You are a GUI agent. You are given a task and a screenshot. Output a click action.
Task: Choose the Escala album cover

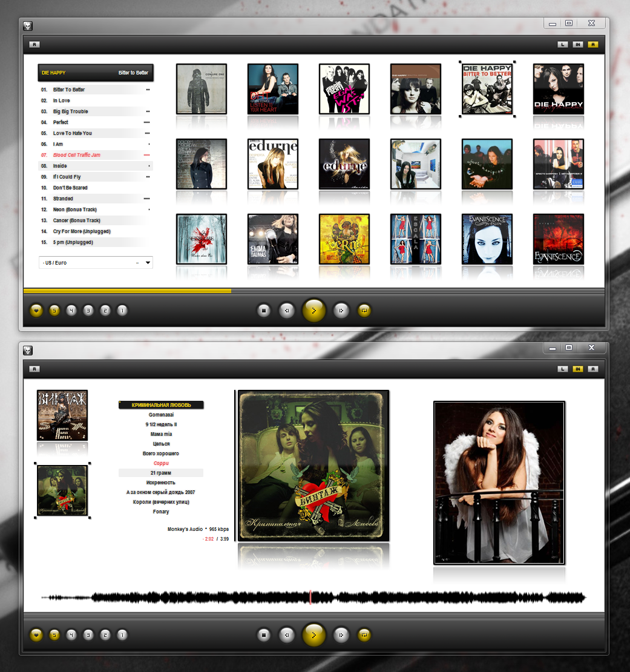tap(415, 239)
